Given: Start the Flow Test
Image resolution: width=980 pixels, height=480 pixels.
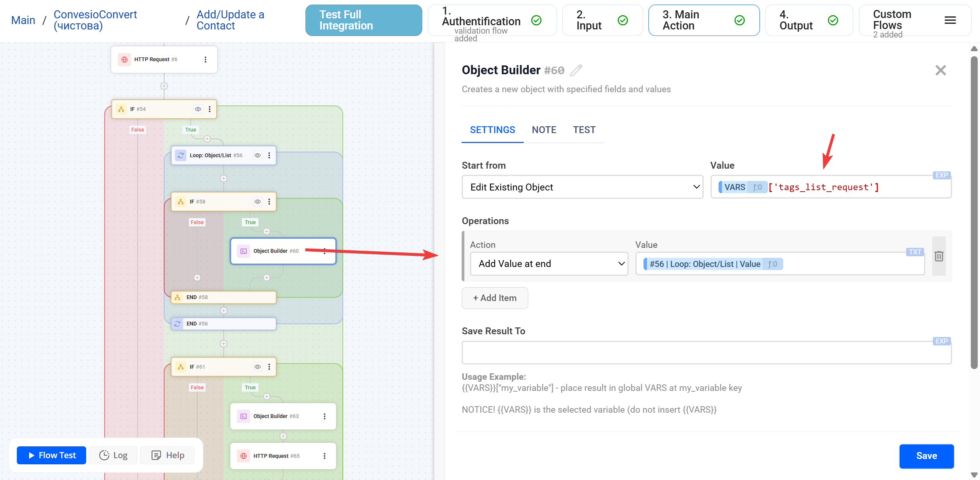Looking at the screenshot, I should pyautogui.click(x=52, y=455).
